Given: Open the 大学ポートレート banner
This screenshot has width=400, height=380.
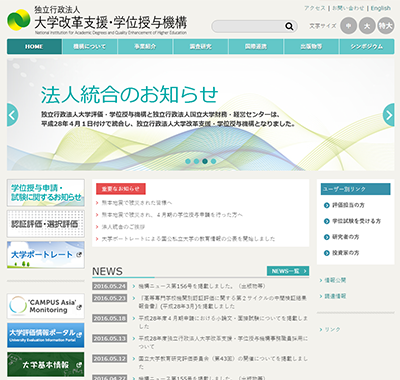Looking at the screenshot, I should (46, 255).
